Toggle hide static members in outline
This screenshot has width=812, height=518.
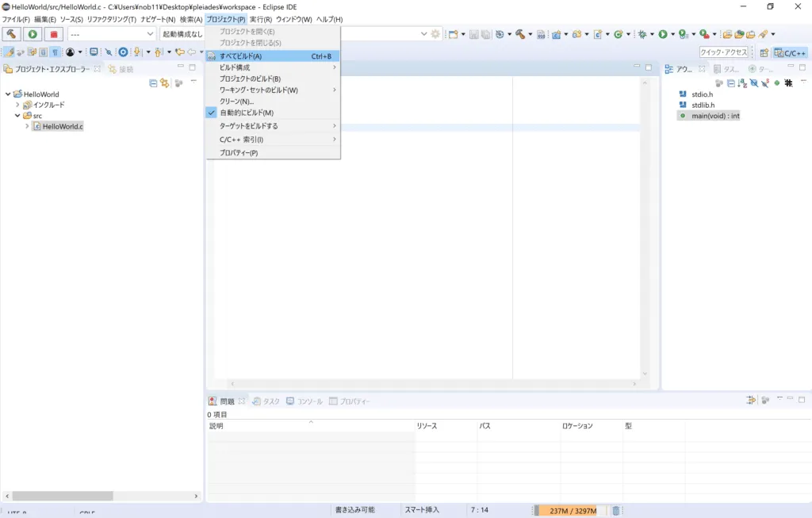pos(765,82)
